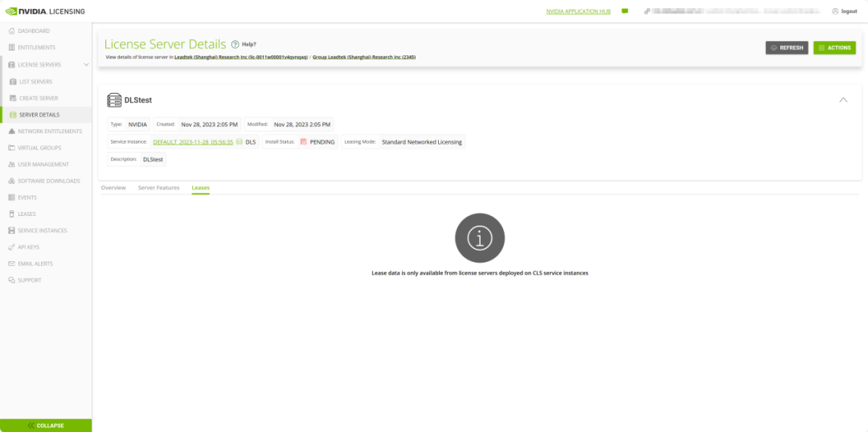Click the Software Downloads icon
Viewport: 868px width, 432px height.
coord(11,181)
